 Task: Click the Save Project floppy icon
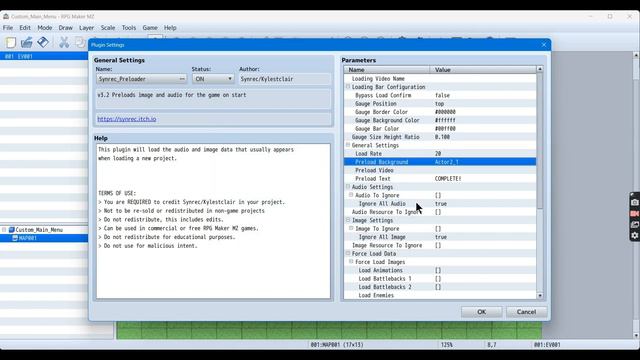tap(42, 42)
